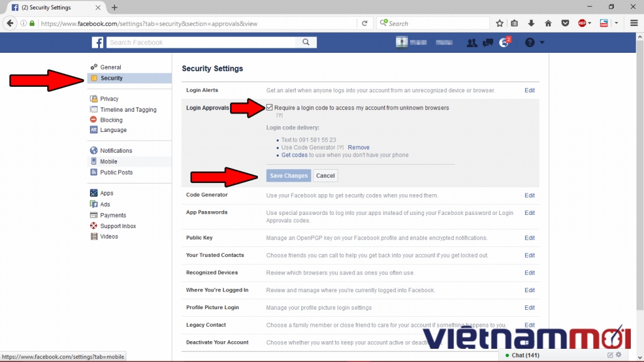The image size is (644, 362).
Task: Click the browser Back arrow
Action: point(10,23)
